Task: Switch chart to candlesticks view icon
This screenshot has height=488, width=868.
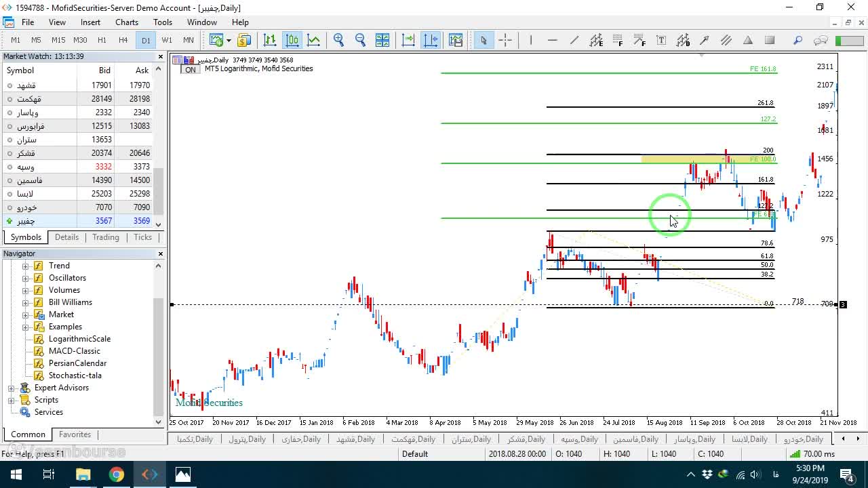Action: [292, 40]
